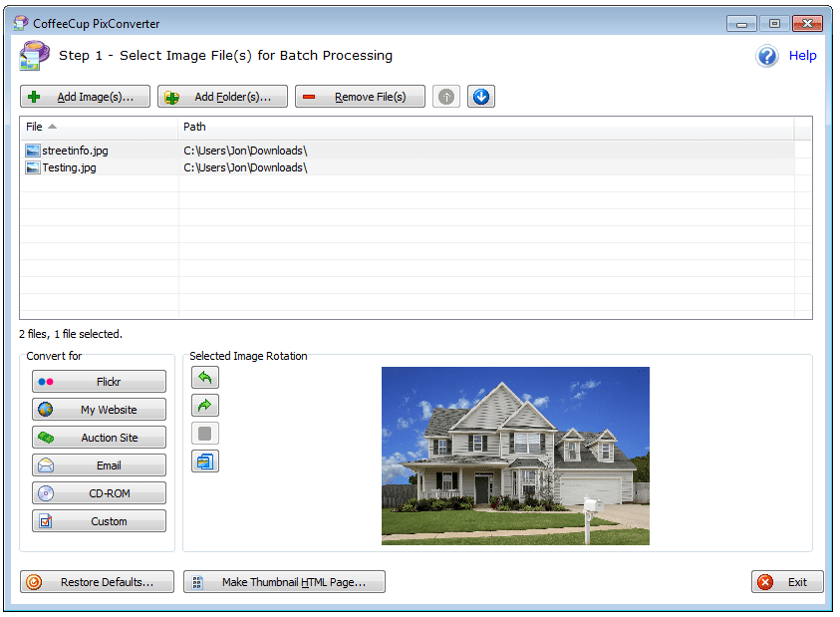Open Make Thumbnail HTML Page
Screen dimensions: 840x617
pyautogui.click(x=284, y=582)
